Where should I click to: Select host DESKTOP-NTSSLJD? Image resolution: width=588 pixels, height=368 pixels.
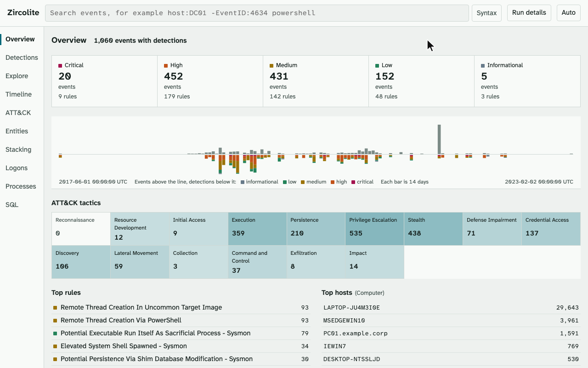coord(451,359)
